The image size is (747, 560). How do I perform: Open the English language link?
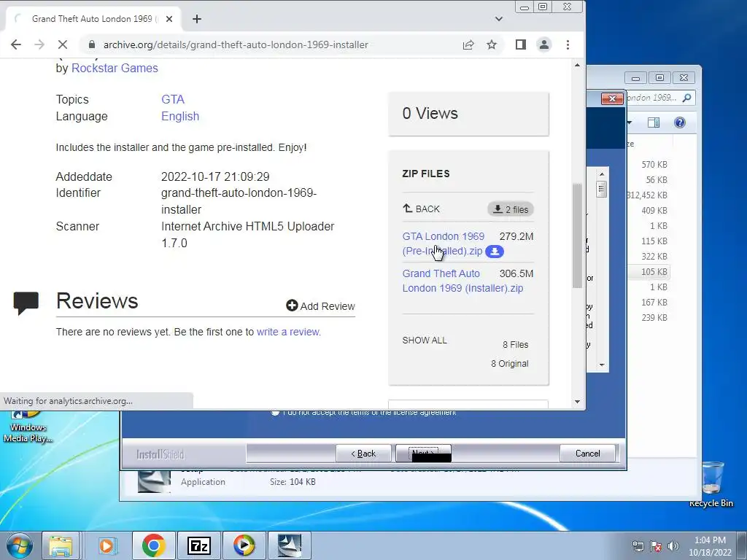click(180, 116)
